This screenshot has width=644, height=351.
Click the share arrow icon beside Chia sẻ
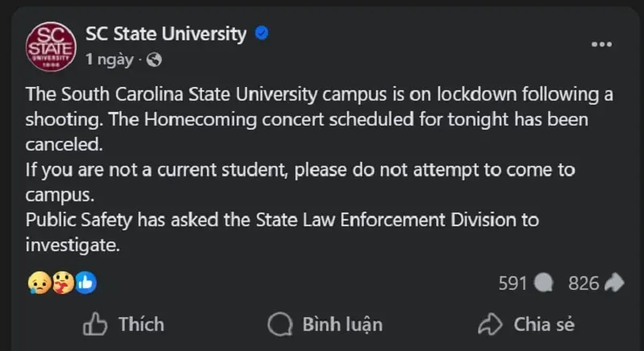click(x=489, y=324)
